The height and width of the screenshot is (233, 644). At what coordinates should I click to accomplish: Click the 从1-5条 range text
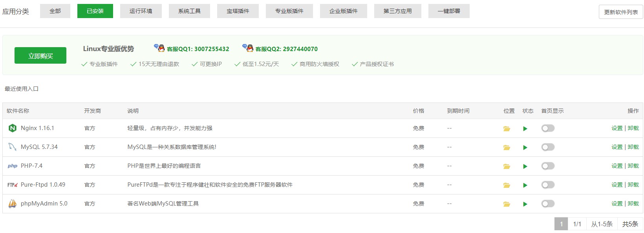tap(602, 224)
